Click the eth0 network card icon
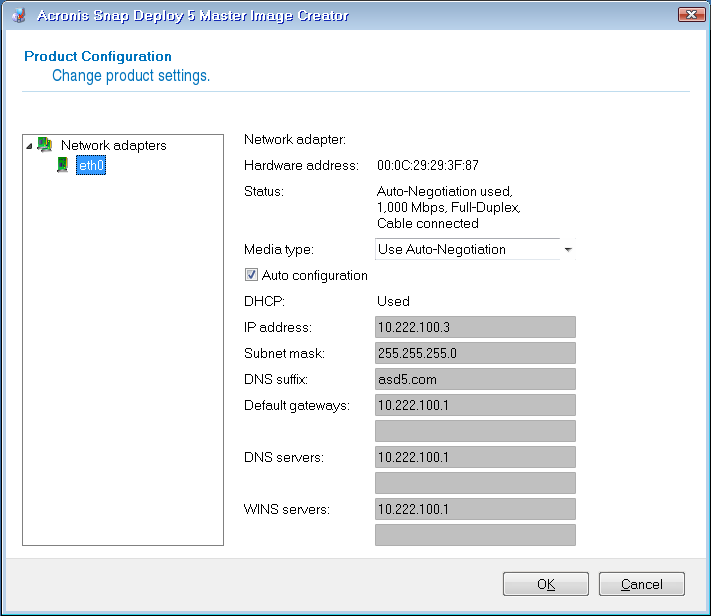711x616 pixels. click(x=62, y=165)
